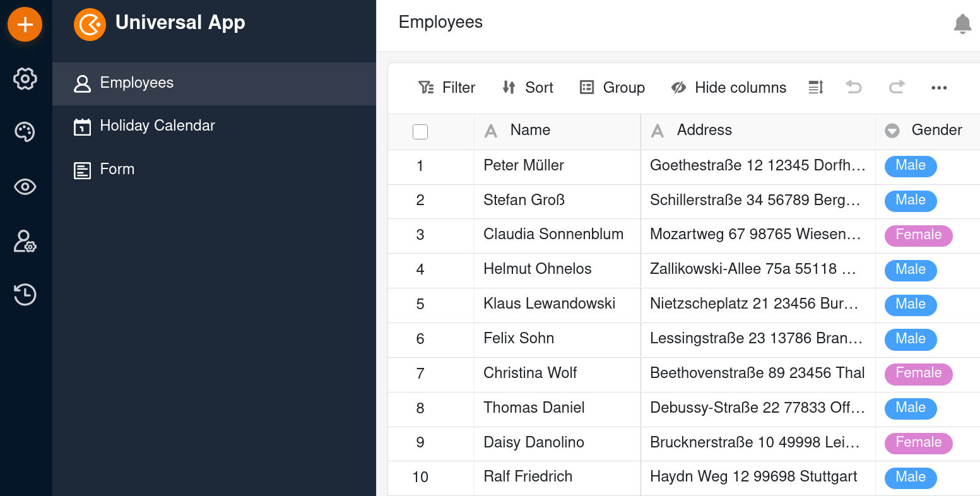Click the Female tag for Claudia Sonnenblum
This screenshot has height=496, width=980.
click(918, 235)
